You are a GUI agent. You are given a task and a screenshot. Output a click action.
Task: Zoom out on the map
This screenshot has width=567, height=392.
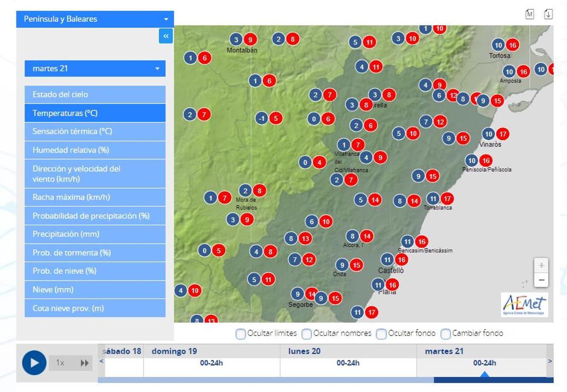[x=541, y=280]
